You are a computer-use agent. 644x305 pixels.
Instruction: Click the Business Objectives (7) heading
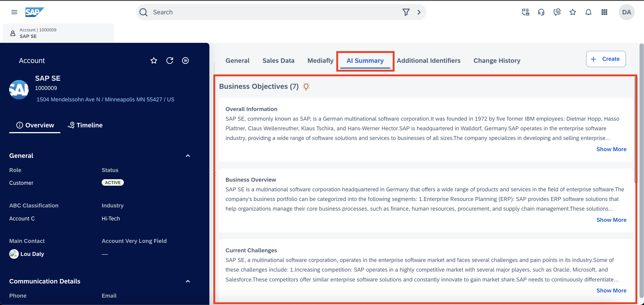(x=259, y=86)
